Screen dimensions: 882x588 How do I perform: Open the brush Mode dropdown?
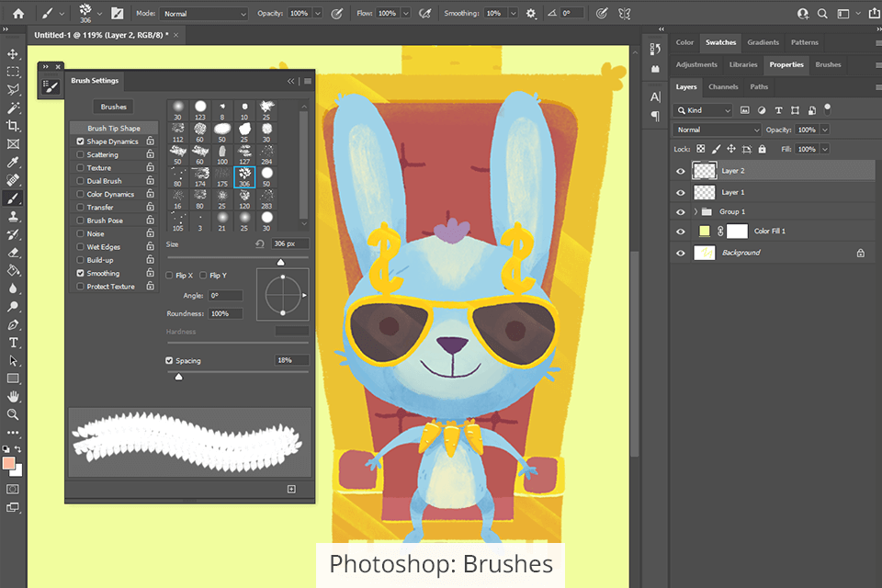(x=204, y=14)
